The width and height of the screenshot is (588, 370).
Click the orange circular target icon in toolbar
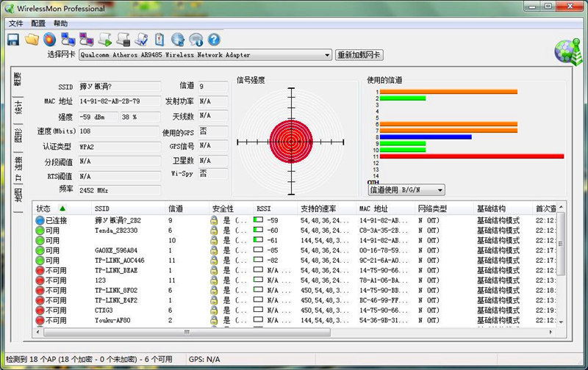click(49, 40)
